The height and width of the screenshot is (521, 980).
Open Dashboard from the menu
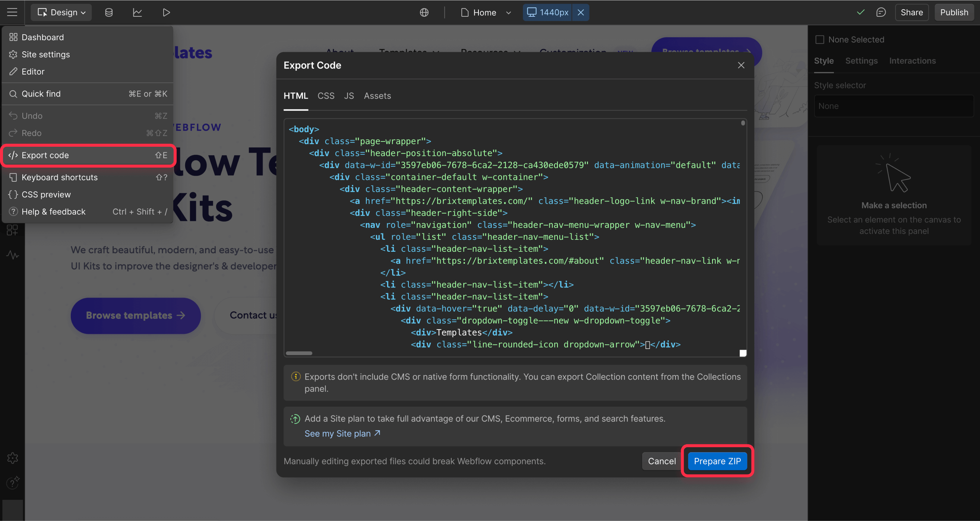88,37
